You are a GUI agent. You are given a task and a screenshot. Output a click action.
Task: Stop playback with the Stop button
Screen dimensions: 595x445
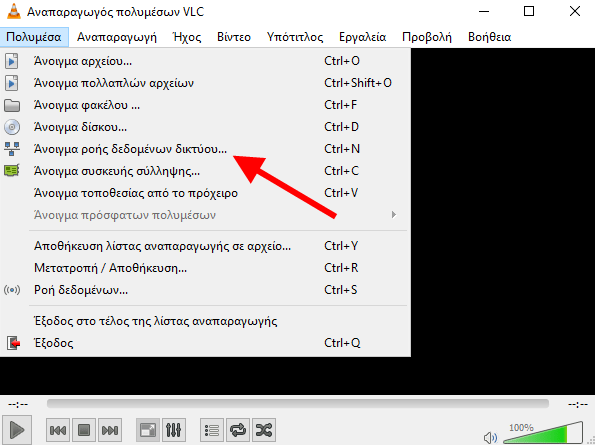84,430
